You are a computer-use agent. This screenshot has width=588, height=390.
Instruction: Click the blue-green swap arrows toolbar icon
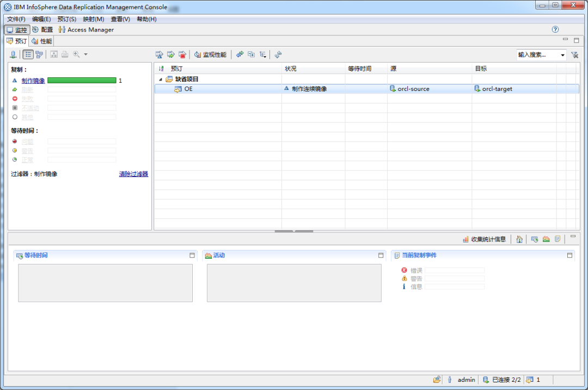pyautogui.click(x=240, y=55)
